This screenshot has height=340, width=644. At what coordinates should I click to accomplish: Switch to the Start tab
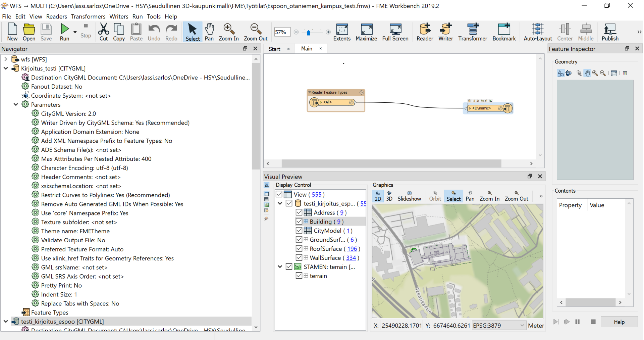click(x=274, y=49)
